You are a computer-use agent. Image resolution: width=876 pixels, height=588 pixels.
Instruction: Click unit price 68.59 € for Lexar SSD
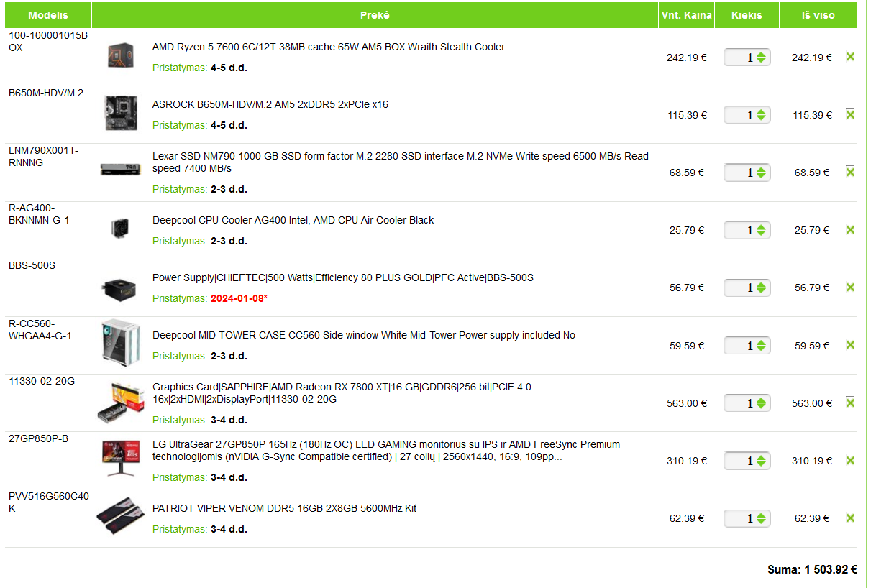pyautogui.click(x=687, y=173)
